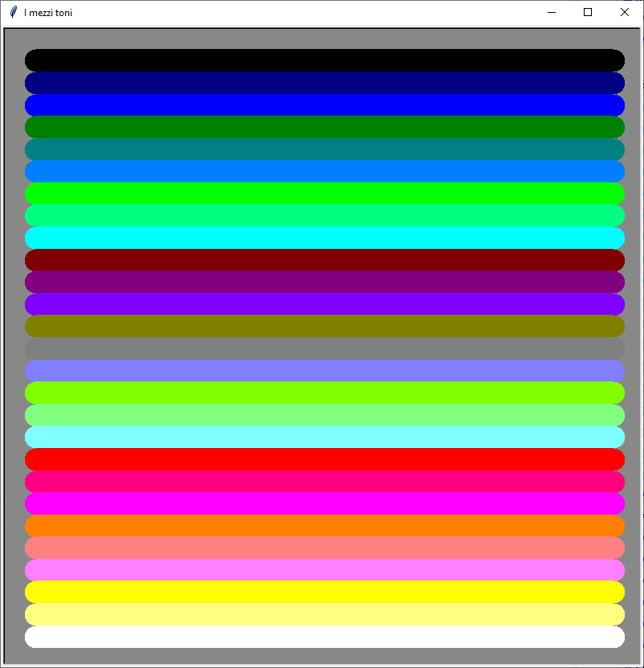This screenshot has height=668, width=644.
Task: Select the gray bar below olive
Action: tap(324, 348)
